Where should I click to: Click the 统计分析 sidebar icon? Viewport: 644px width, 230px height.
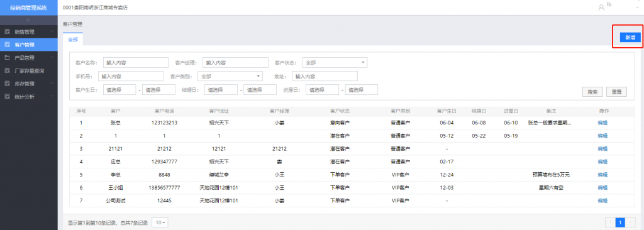(x=7, y=97)
